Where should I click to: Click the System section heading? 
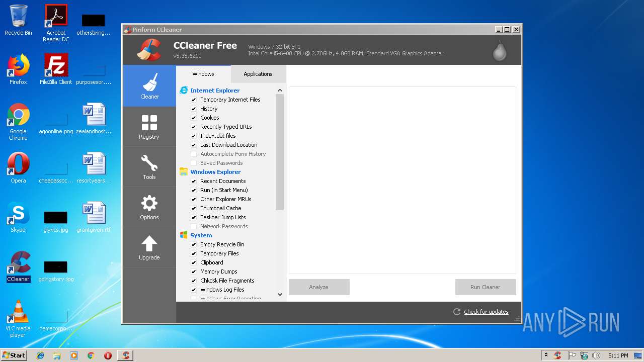[x=201, y=235]
